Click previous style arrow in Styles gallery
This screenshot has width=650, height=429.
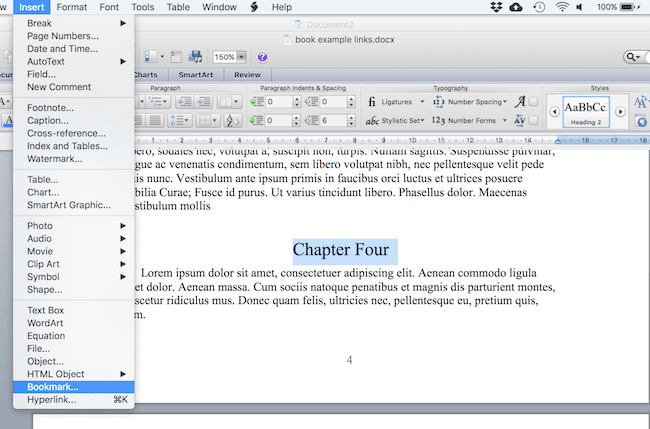pyautogui.click(x=554, y=112)
